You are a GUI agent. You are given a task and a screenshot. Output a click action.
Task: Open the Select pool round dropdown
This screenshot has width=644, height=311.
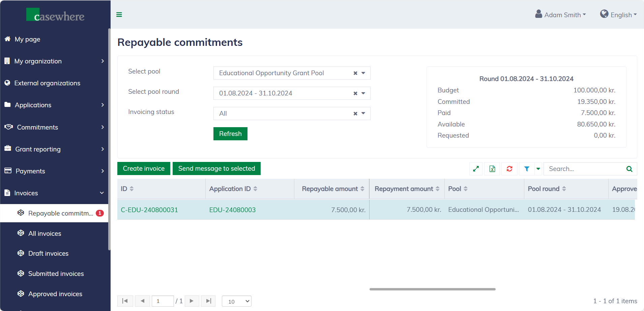pos(363,93)
